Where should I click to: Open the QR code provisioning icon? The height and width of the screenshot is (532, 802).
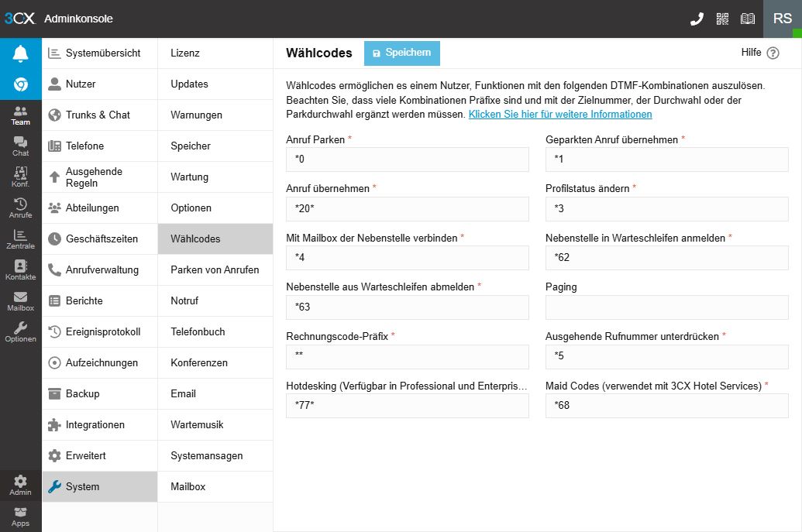tap(721, 17)
